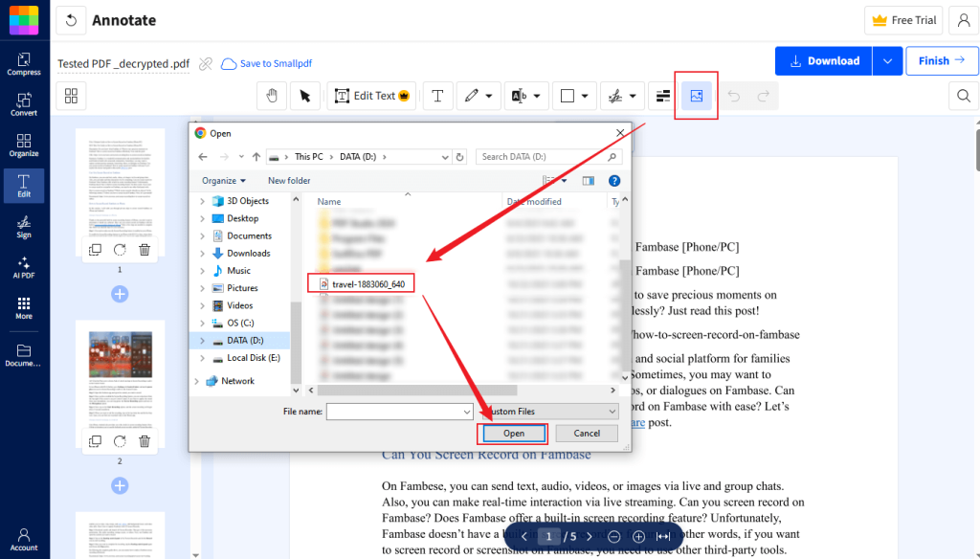Click the search magnifier icon
The height and width of the screenshot is (559, 980).
962,96
